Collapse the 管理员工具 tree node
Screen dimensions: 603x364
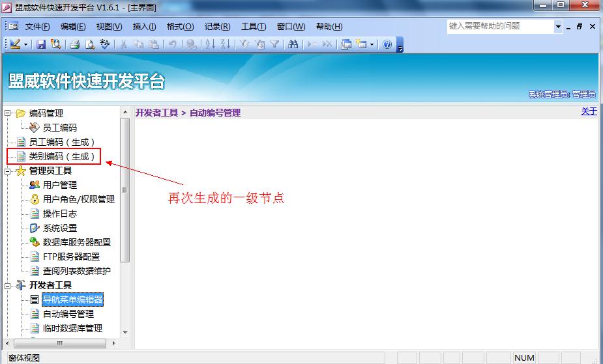point(7,171)
